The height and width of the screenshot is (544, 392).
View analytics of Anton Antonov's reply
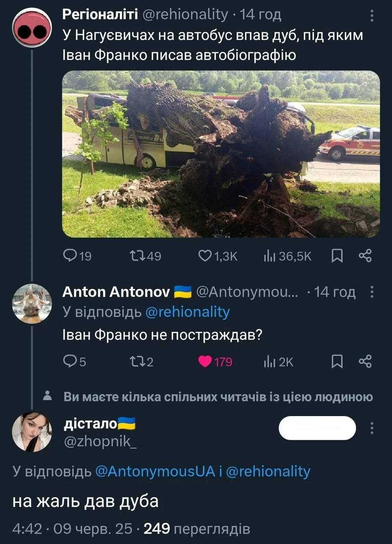pos(270,362)
